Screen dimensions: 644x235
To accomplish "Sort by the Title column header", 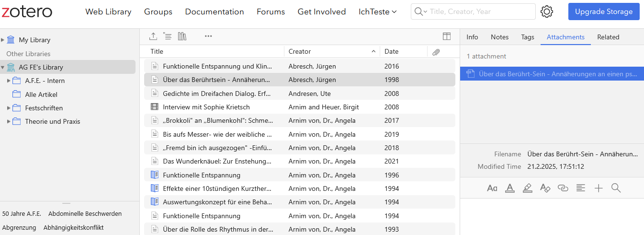I will pos(157,52).
